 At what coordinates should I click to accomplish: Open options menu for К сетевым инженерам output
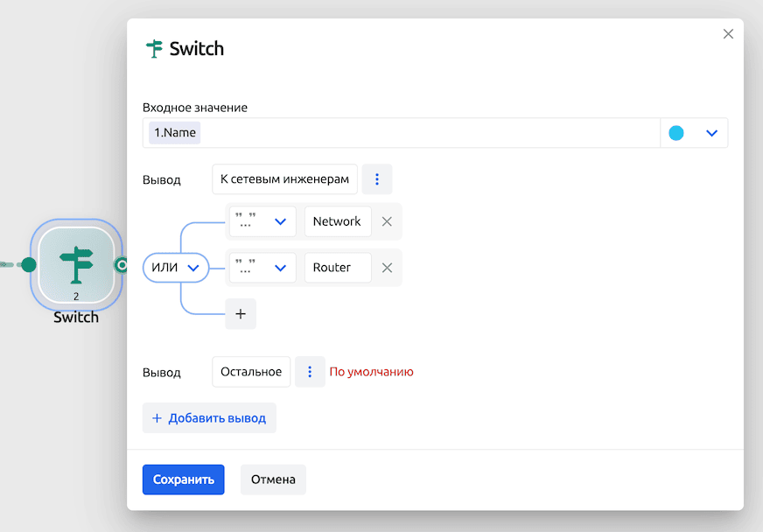(x=377, y=179)
